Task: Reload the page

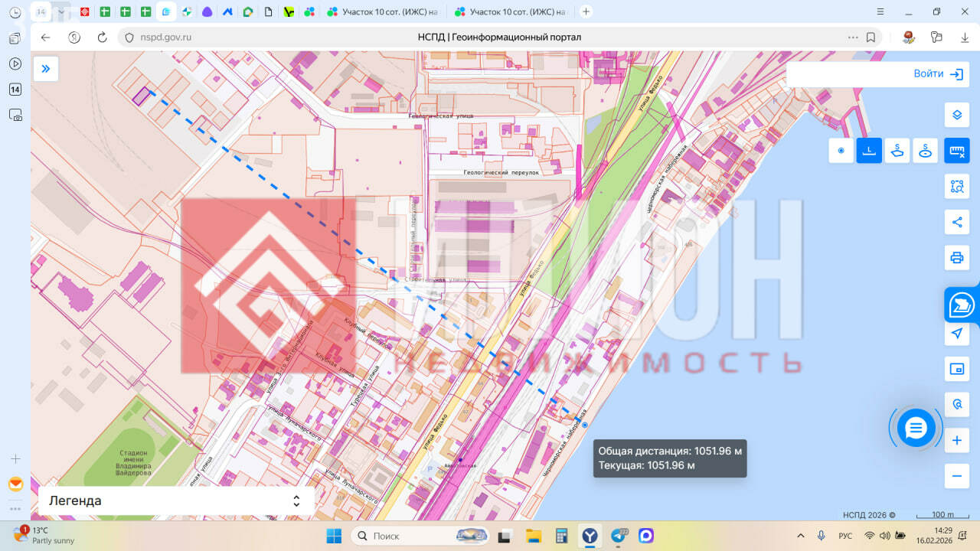Action: pyautogui.click(x=102, y=37)
